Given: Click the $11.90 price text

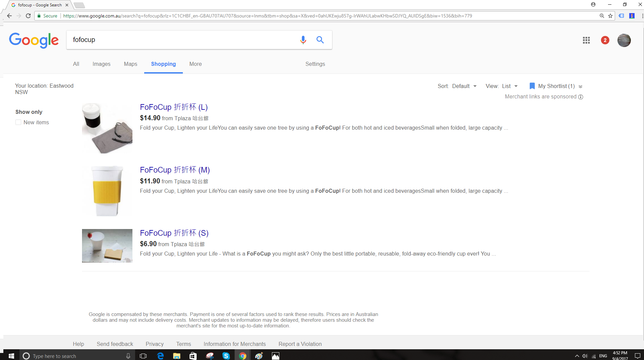Looking at the screenshot, I should [150, 181].
